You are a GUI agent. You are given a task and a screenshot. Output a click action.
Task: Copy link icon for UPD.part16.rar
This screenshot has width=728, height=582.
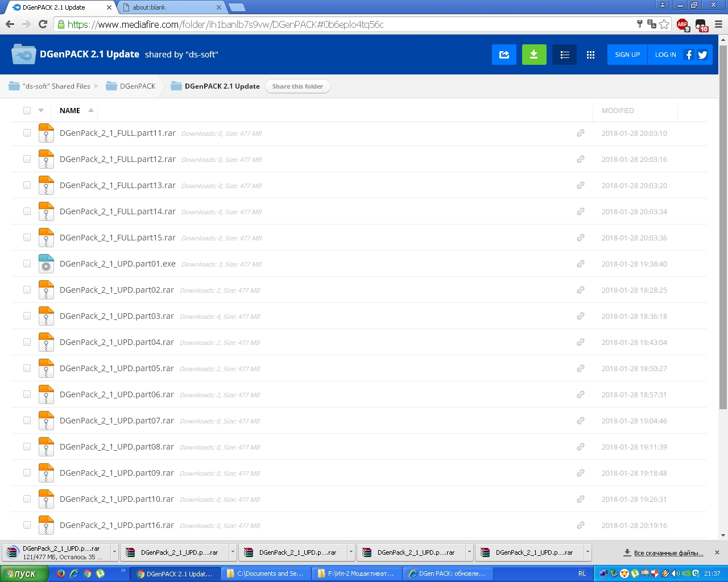click(x=581, y=525)
